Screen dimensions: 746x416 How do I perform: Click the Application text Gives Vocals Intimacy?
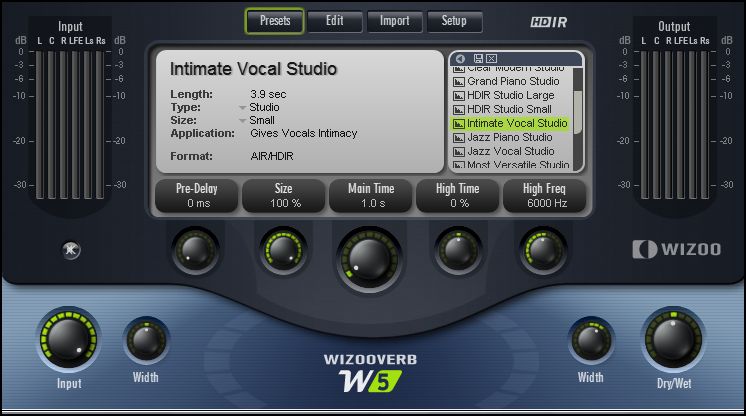304,133
